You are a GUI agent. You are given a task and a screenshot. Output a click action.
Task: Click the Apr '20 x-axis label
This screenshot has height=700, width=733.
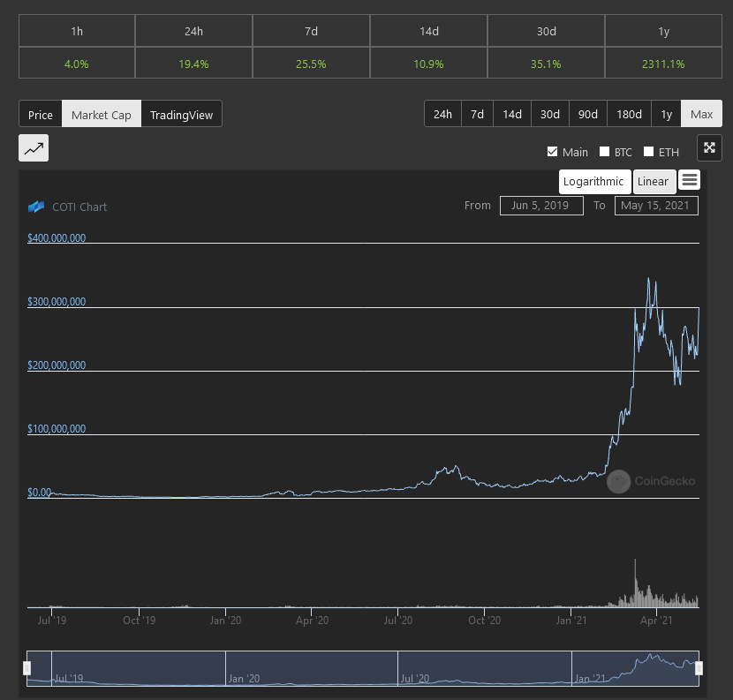point(312,621)
